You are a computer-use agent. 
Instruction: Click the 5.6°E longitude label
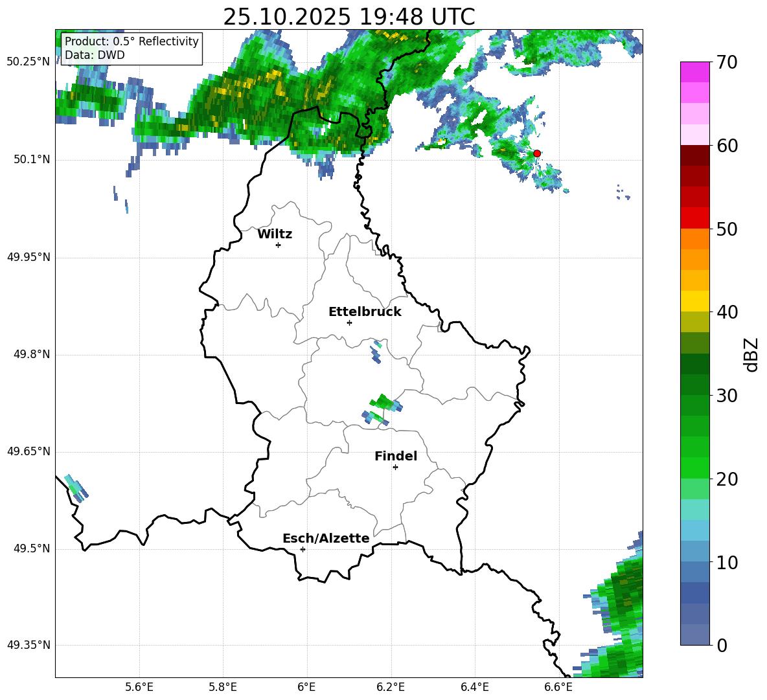click(x=139, y=687)
